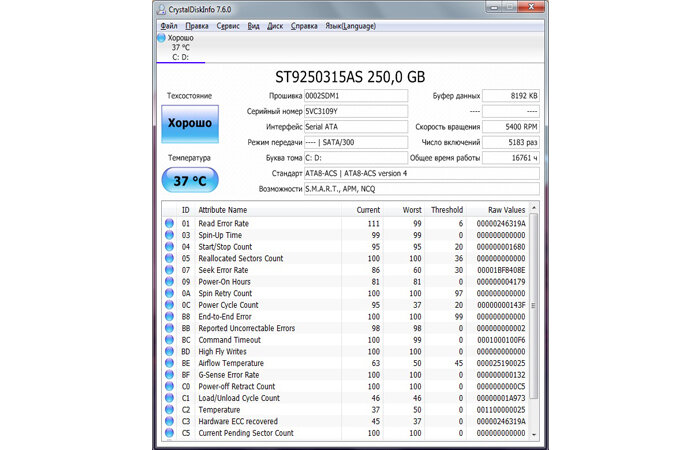
Task: Click the blue health orb in disk tab
Action: 162,38
